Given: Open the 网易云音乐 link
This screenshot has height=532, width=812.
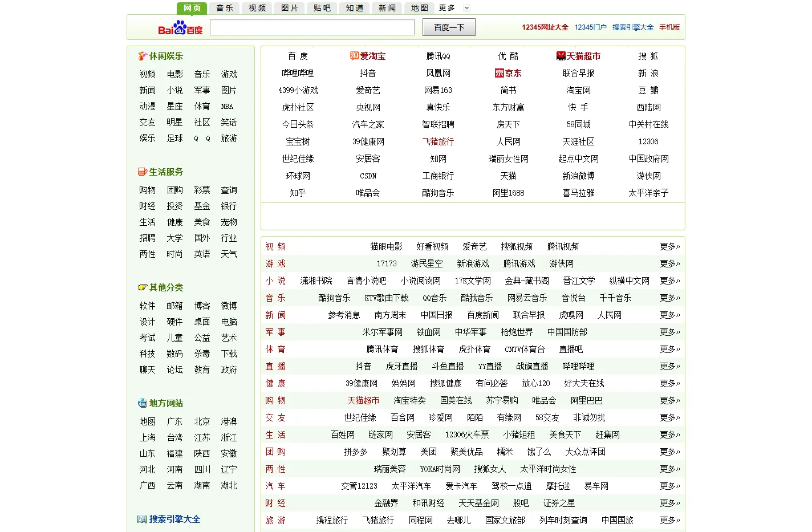Looking at the screenshot, I should point(527,298).
